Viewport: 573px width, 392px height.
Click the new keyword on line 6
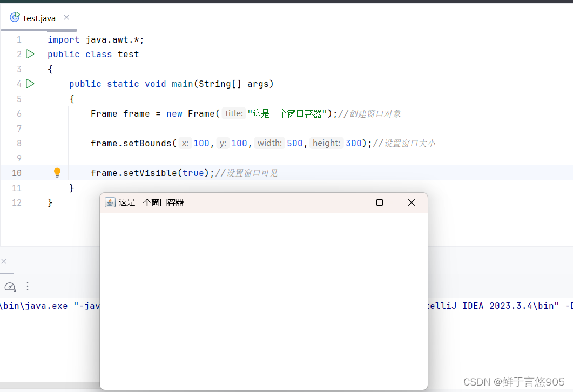(174, 113)
